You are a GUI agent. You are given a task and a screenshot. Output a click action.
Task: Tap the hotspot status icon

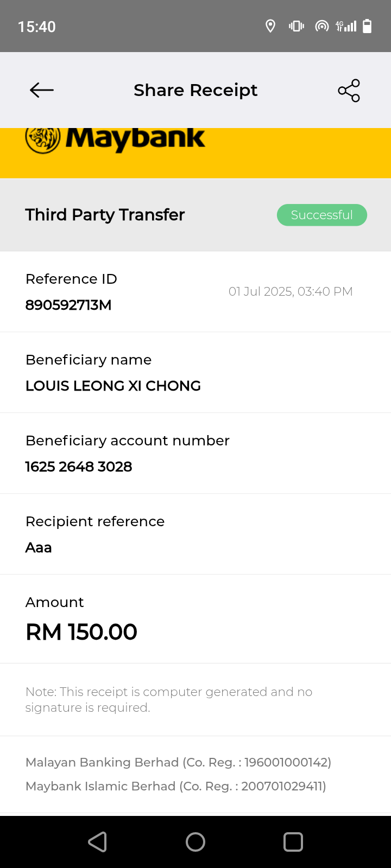322,26
